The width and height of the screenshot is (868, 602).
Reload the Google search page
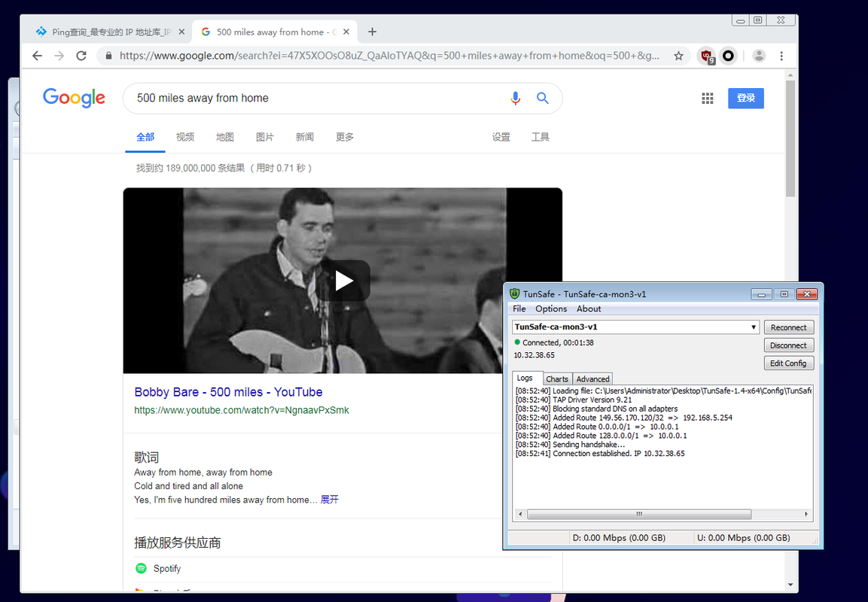[x=81, y=56]
